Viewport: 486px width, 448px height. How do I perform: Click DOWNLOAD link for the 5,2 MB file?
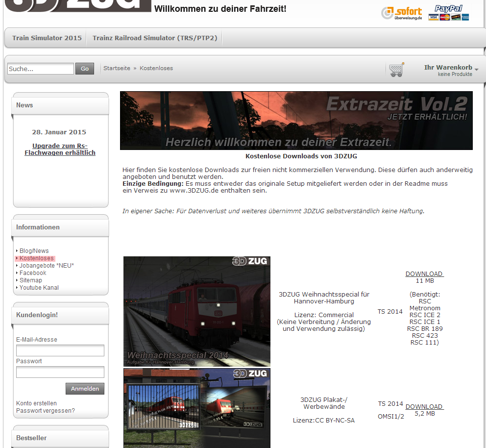pyautogui.click(x=424, y=406)
